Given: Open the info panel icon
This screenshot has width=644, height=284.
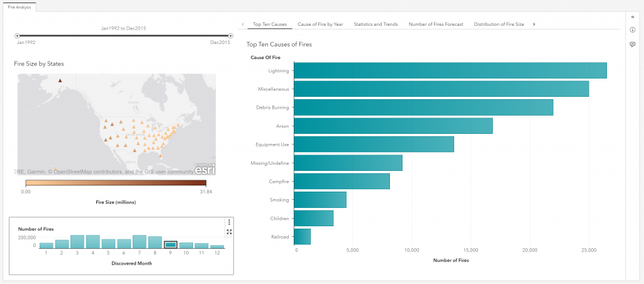Looking at the screenshot, I should click(x=632, y=30).
